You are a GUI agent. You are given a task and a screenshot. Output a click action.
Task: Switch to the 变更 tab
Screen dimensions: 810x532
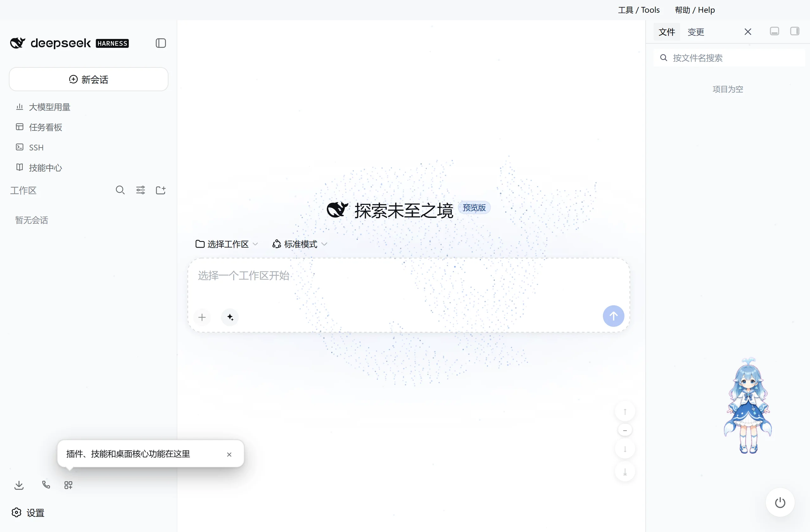(x=696, y=32)
